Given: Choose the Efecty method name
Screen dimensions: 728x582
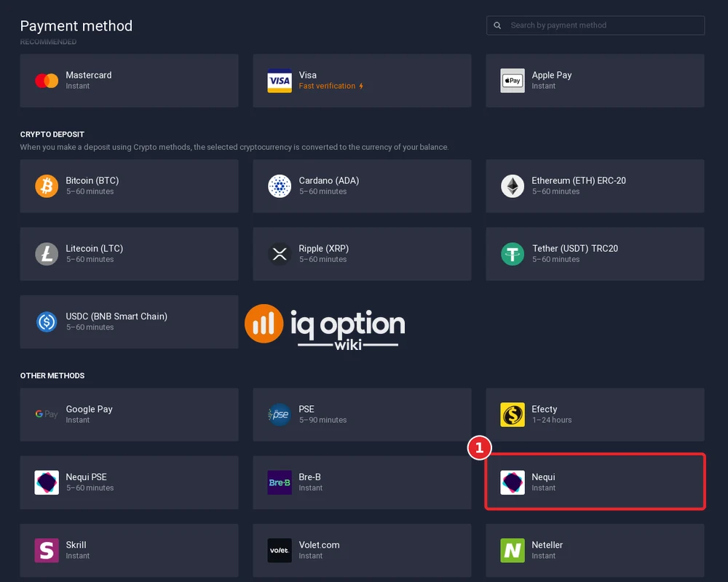Looking at the screenshot, I should tap(544, 409).
